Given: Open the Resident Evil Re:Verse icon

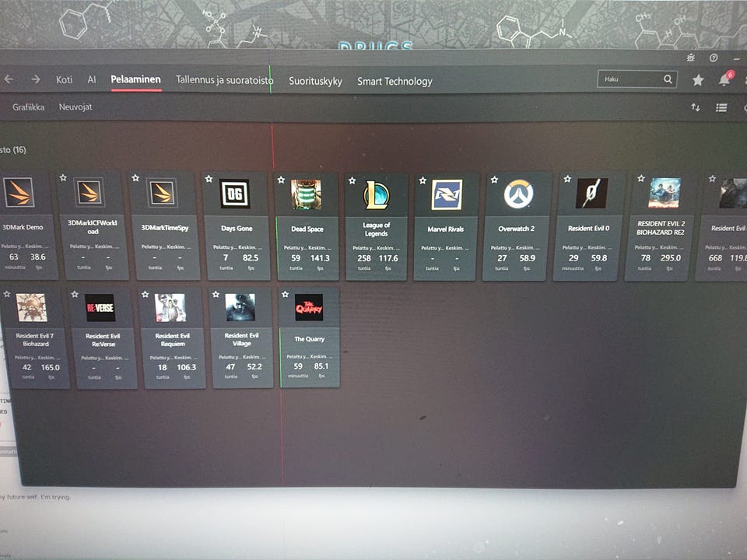Looking at the screenshot, I should 100,308.
